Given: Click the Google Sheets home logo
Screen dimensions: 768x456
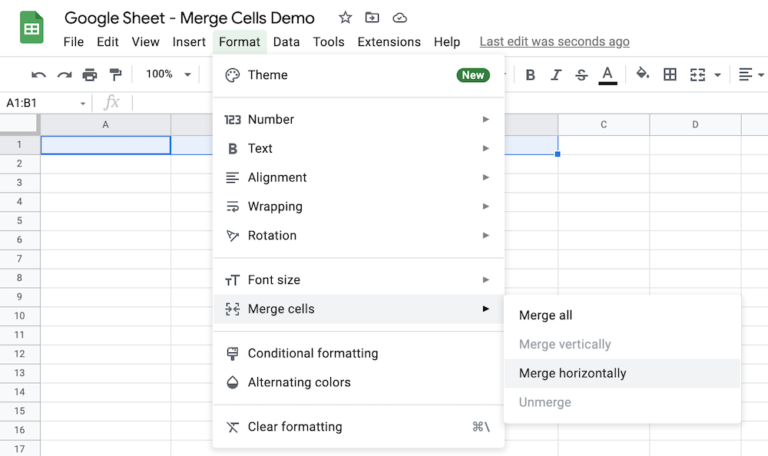Looking at the screenshot, I should (x=31, y=27).
